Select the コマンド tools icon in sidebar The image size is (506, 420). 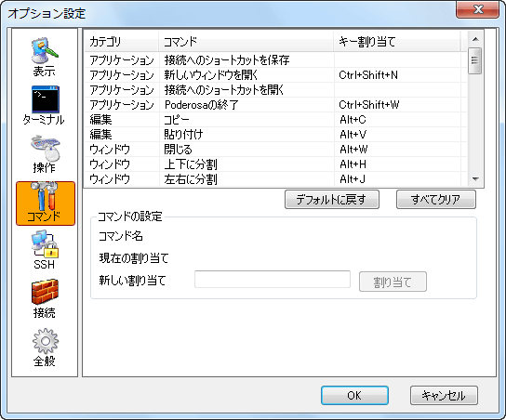point(46,203)
